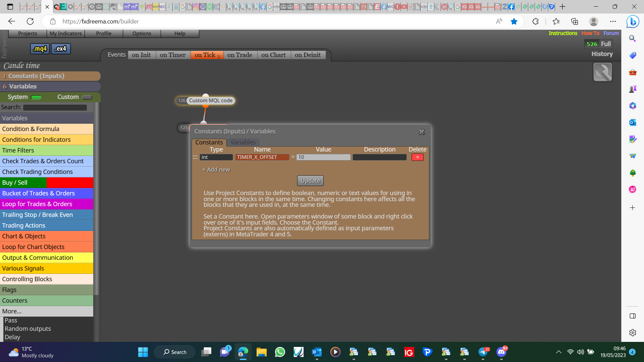Open File Explorer from the taskbar
Screen dimensions: 644x362
pos(261,352)
